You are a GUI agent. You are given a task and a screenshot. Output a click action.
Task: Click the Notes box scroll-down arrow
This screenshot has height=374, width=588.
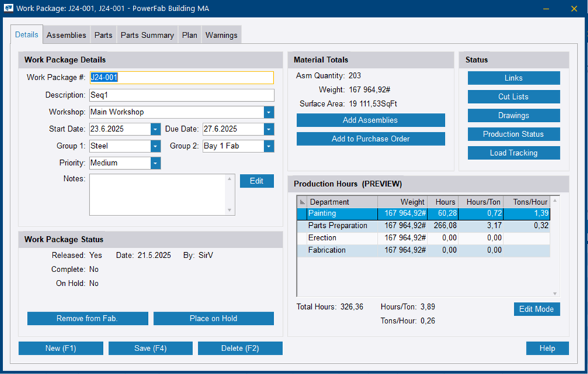(x=230, y=210)
